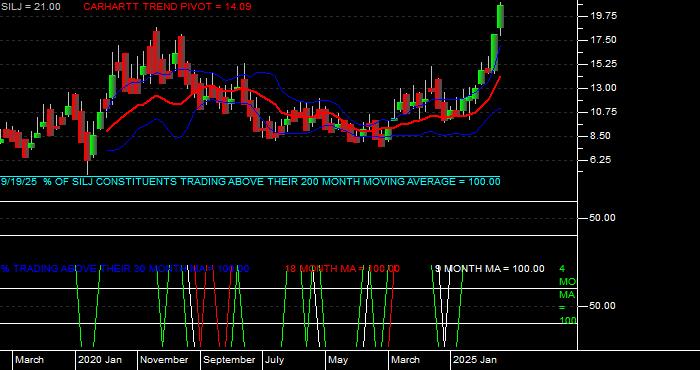Screen dimensions: 700x370
Task: Click the 19.75 price axis label
Action: 604,16
